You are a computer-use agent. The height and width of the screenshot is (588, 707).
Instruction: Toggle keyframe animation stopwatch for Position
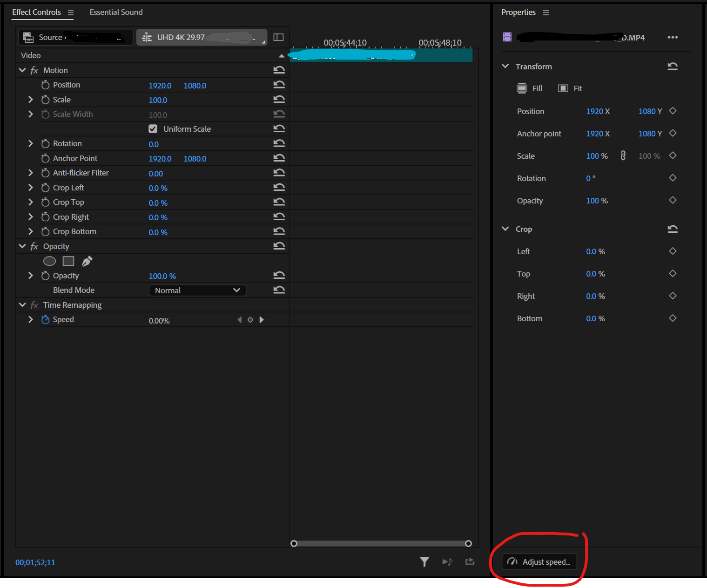(x=45, y=85)
